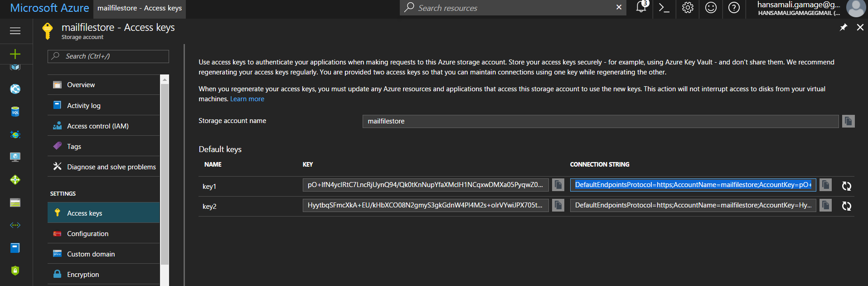The height and width of the screenshot is (286, 868).
Task: Click the resource menu scrollbar thumb
Action: [x=165, y=174]
